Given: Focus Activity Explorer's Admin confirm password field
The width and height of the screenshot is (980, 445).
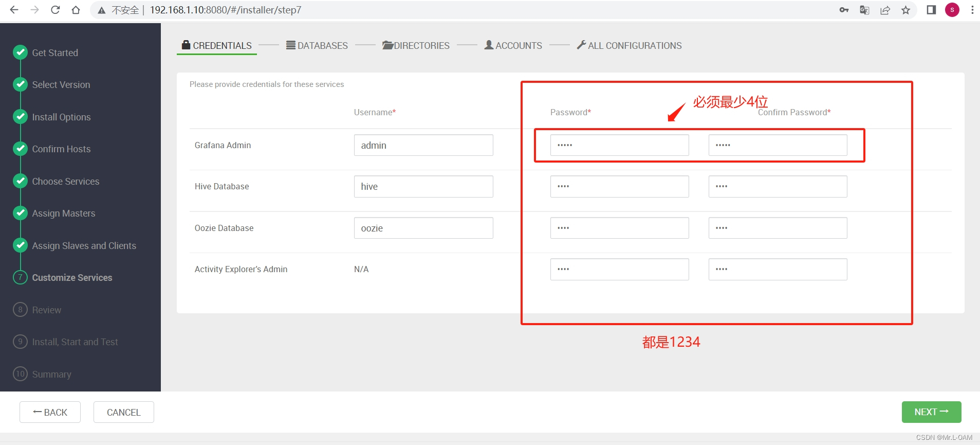Looking at the screenshot, I should click(x=778, y=269).
